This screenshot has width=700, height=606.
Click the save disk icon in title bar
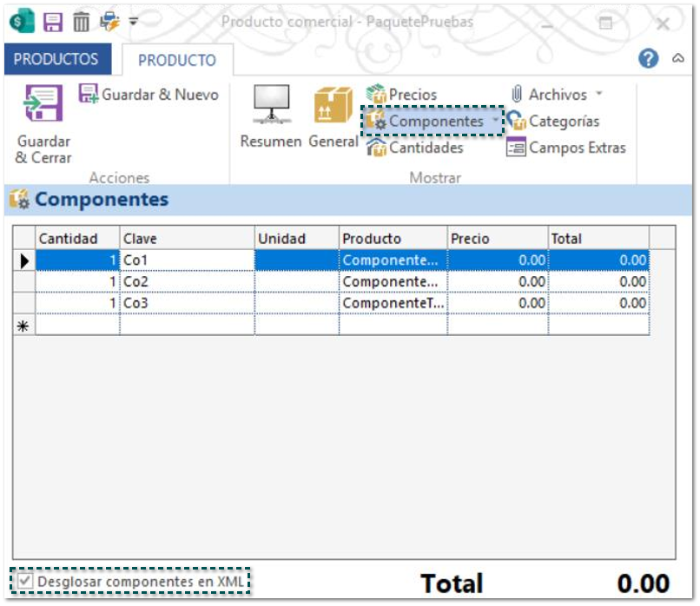(53, 22)
